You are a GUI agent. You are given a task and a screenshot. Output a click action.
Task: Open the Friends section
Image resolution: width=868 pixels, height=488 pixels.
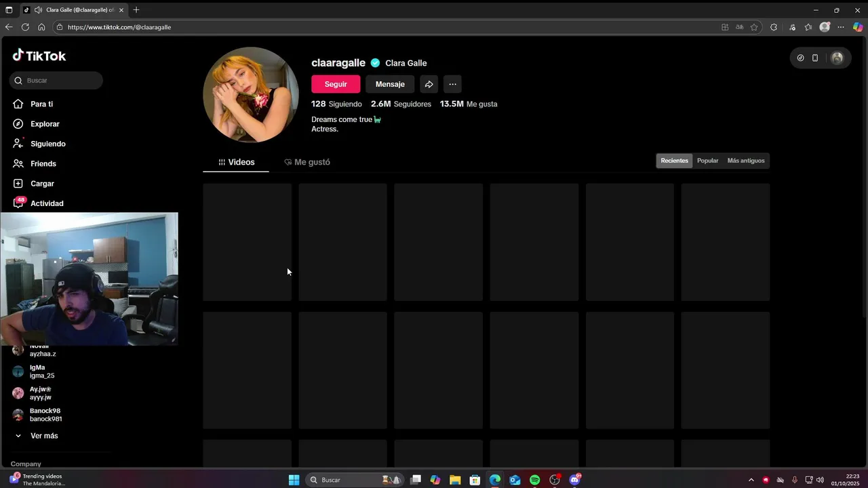pyautogui.click(x=34, y=163)
